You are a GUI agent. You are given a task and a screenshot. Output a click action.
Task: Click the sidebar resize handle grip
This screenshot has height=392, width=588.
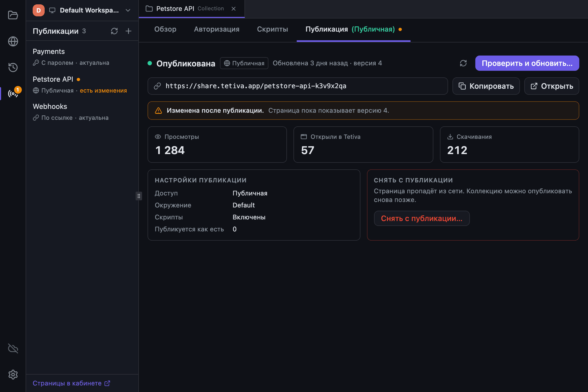click(139, 196)
